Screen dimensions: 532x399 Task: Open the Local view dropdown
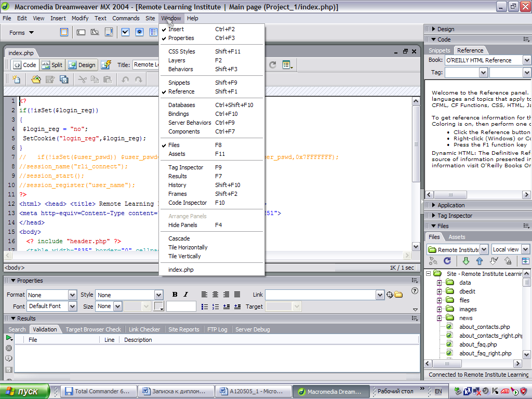(525, 249)
